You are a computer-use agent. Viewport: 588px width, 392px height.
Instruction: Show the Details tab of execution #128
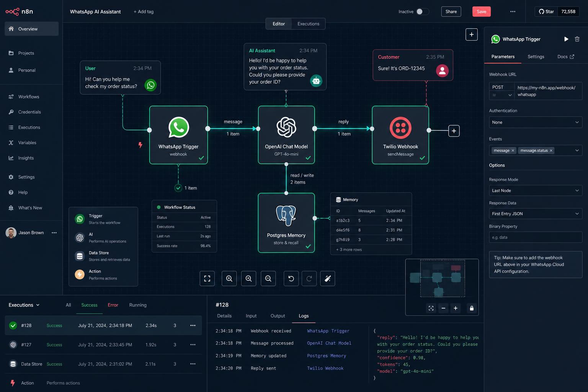coord(224,316)
